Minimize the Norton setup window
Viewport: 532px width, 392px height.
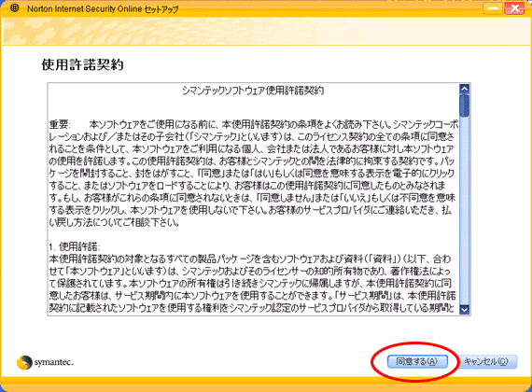493,8
